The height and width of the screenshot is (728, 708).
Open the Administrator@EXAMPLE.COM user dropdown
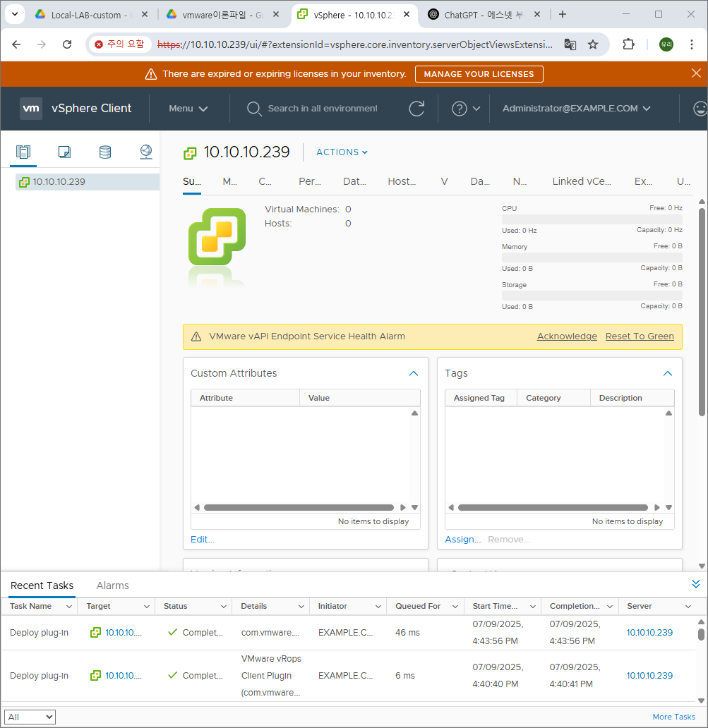click(576, 109)
